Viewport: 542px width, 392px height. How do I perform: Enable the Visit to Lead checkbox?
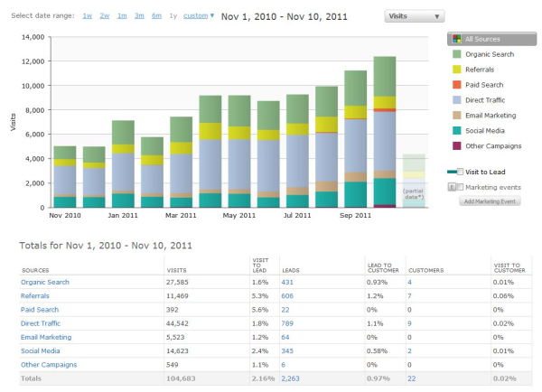point(460,171)
